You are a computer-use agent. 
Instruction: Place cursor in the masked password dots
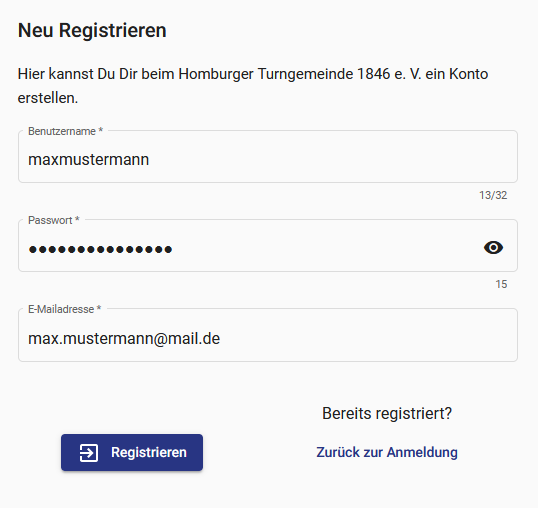tap(100, 249)
